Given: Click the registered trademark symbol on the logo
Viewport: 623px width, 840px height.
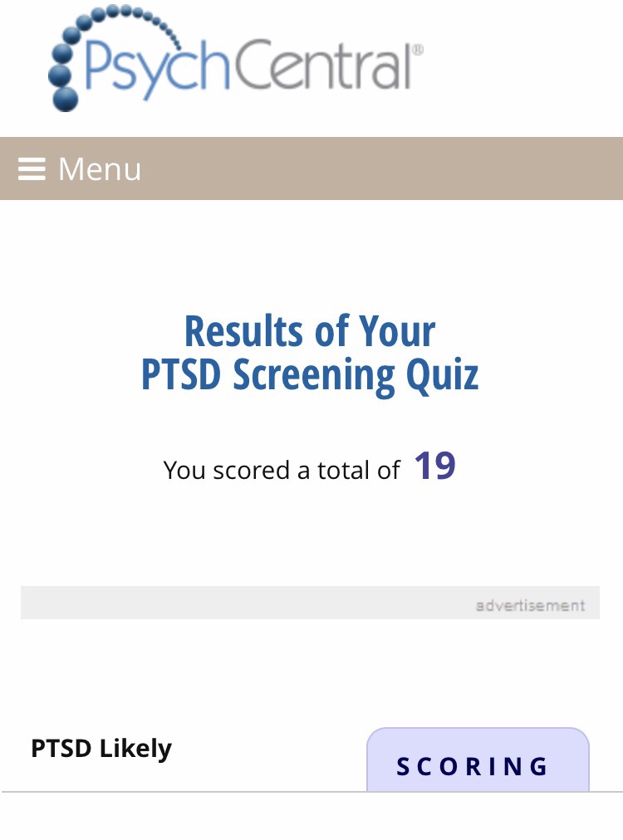Looking at the screenshot, I should pos(417,51).
